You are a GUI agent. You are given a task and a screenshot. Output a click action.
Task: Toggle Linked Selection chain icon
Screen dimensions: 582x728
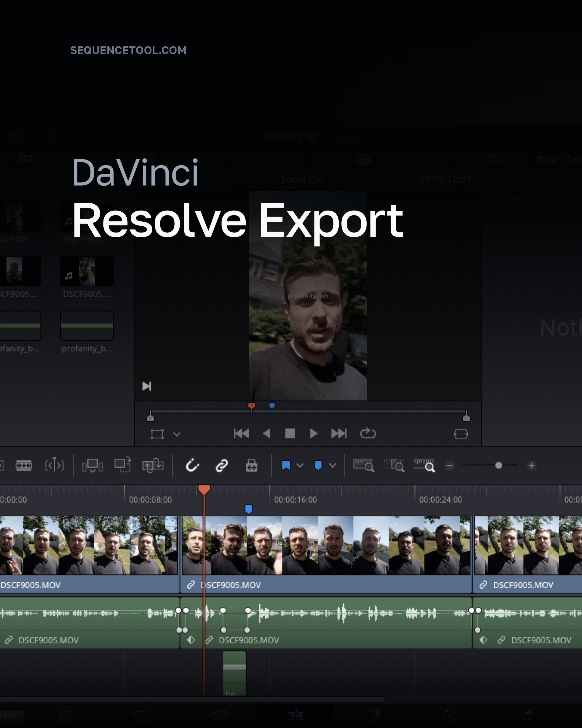coord(222,466)
